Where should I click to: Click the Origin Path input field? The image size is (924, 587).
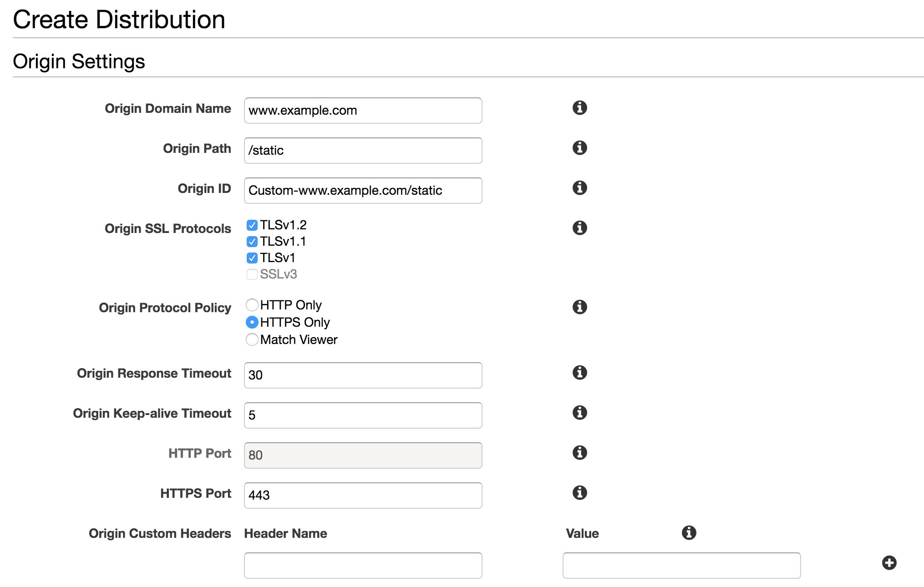coord(363,150)
